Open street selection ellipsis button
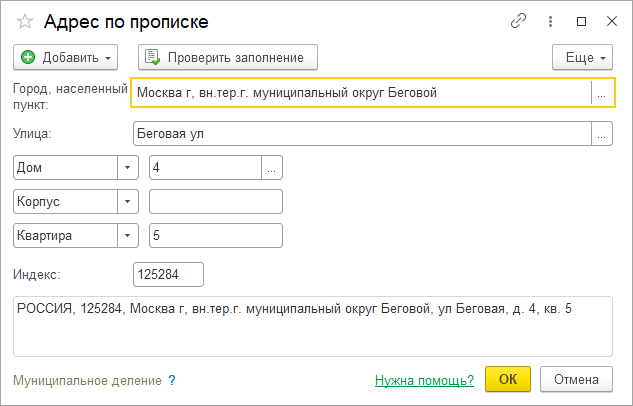This screenshot has width=633, height=406. (601, 133)
